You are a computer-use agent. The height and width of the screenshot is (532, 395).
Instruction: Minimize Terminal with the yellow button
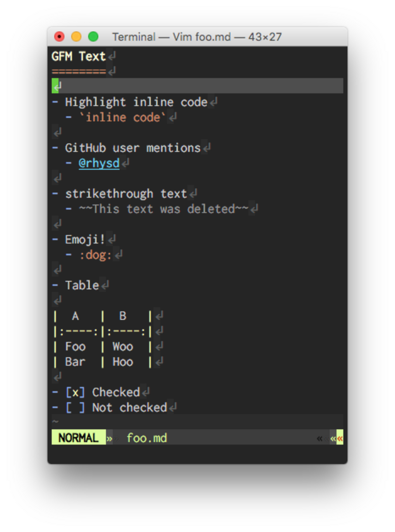(76, 37)
